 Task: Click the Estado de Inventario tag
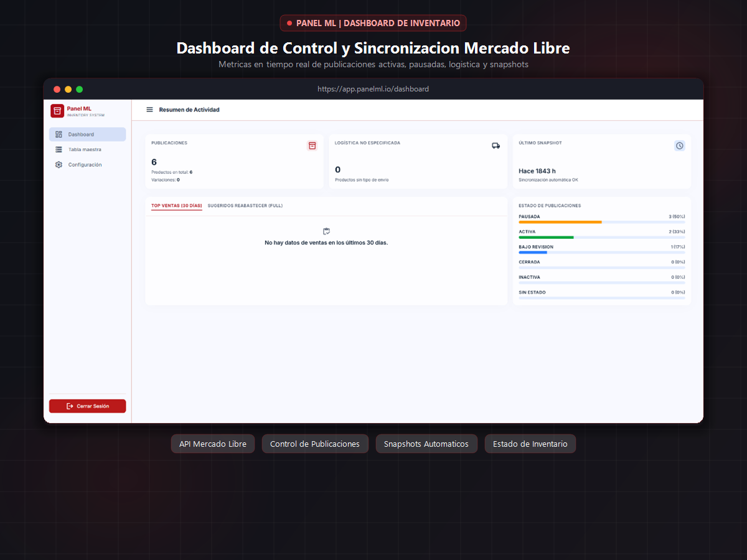click(530, 444)
